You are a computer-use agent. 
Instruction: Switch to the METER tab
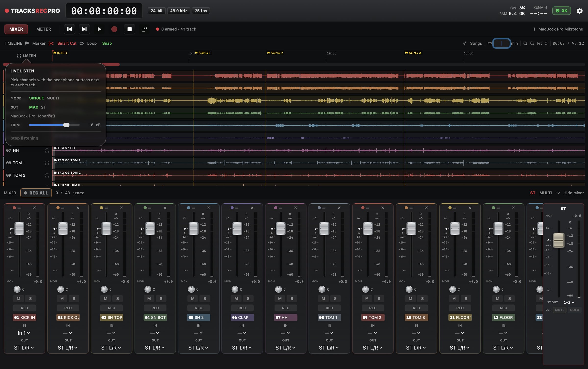coord(44,29)
